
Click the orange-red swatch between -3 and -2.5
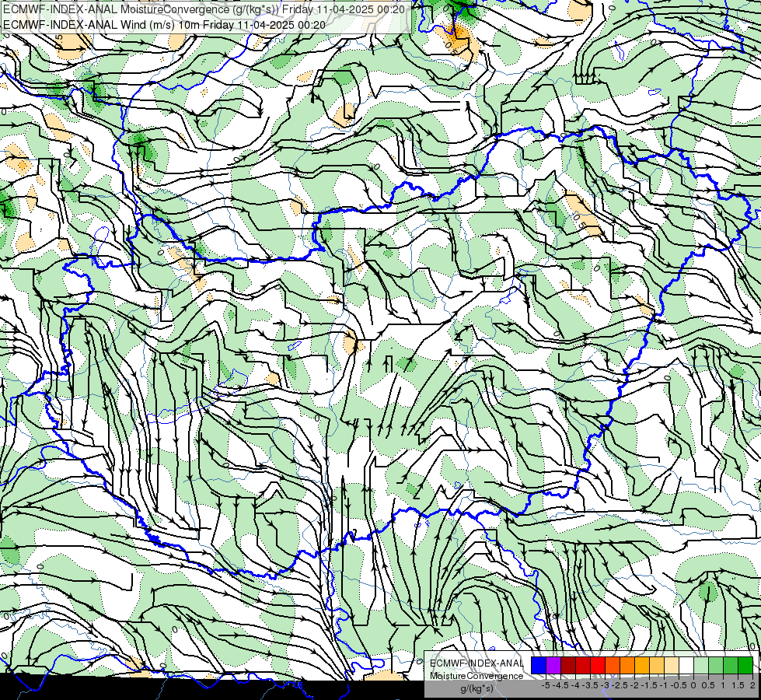pos(613,666)
